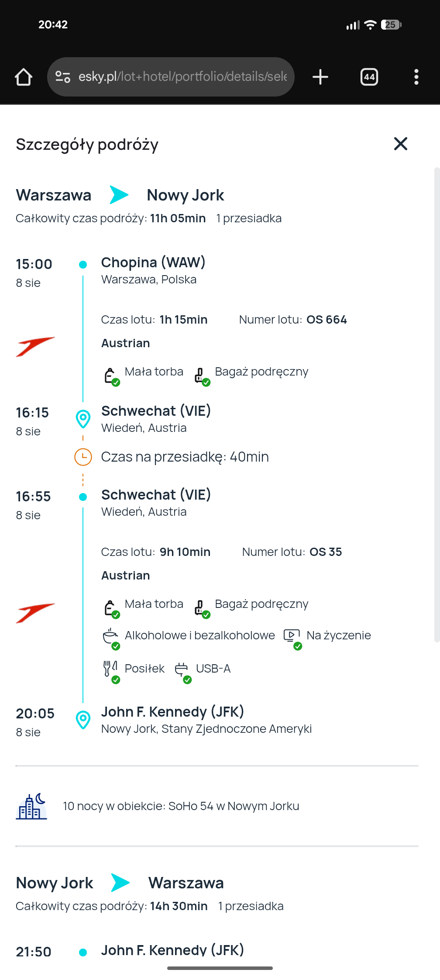Screen dimensions: 440x980
Task: Tap the Bagaż podręczny icon for flight OS 664
Action: (x=201, y=376)
